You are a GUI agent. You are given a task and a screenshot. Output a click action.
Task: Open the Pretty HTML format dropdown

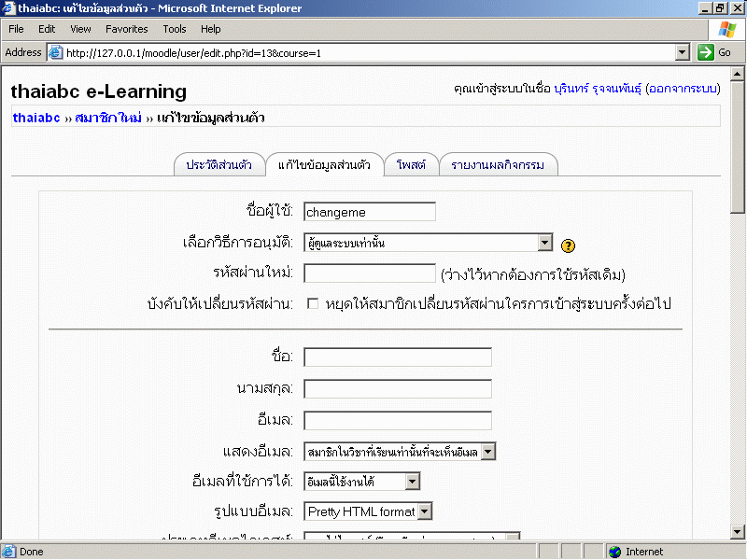tap(425, 511)
